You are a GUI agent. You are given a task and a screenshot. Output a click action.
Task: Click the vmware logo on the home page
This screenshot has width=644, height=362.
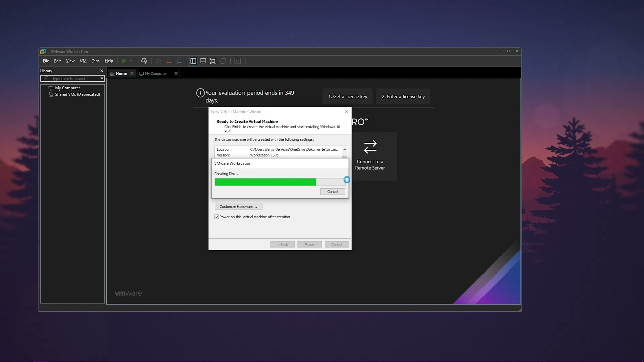[128, 293]
